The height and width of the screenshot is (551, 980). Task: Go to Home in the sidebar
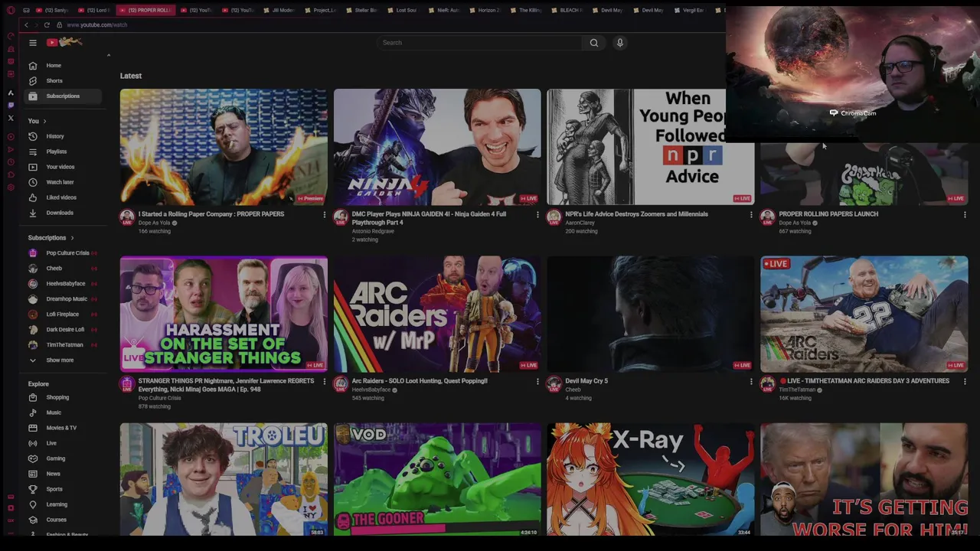(64, 66)
